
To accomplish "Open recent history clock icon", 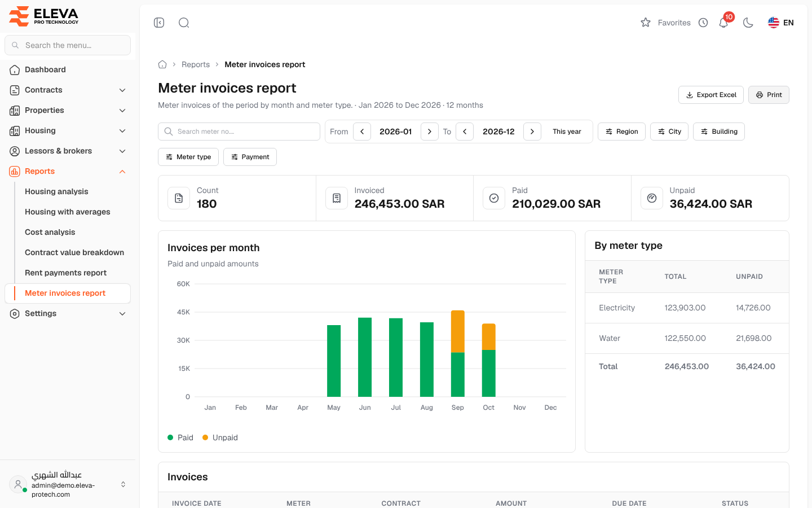I will pos(703,23).
